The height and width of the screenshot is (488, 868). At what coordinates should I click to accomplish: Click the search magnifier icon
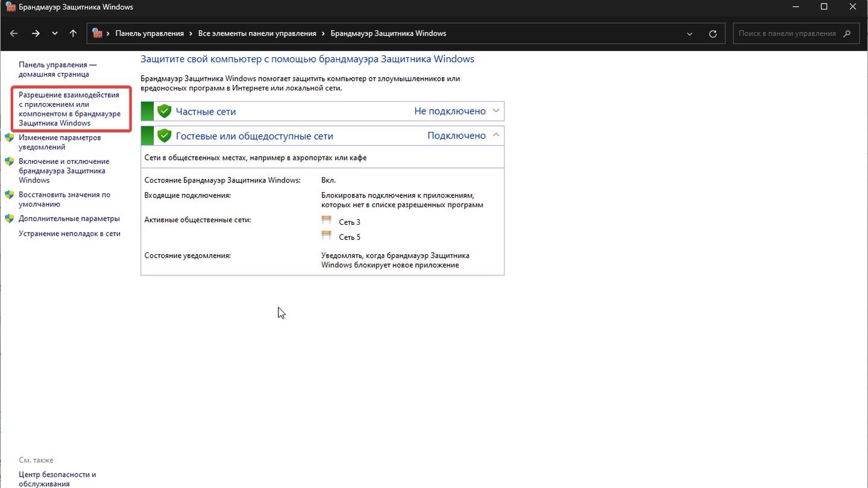pos(848,34)
